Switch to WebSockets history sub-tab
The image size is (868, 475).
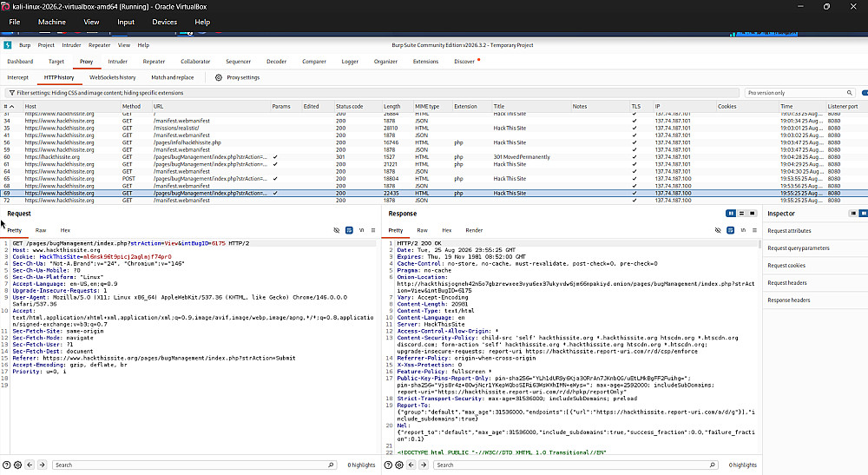pos(112,77)
